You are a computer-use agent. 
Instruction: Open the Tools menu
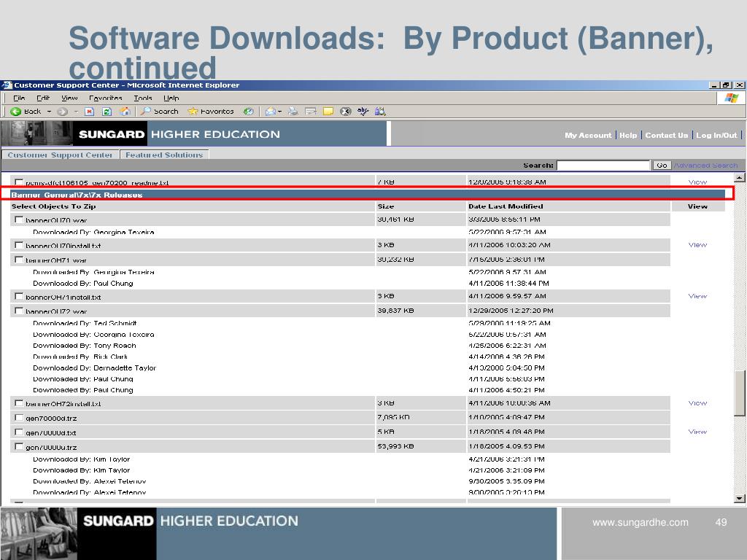pyautogui.click(x=143, y=98)
